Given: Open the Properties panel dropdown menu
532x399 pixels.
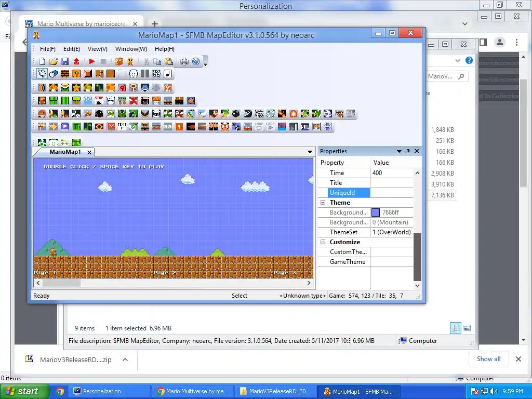Looking at the screenshot, I should tap(399, 151).
